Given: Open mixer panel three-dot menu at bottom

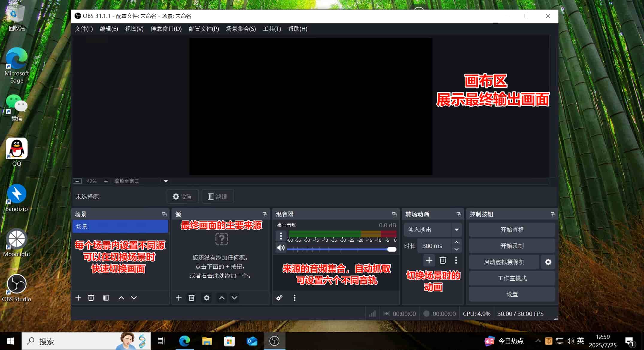Looking at the screenshot, I should (294, 298).
